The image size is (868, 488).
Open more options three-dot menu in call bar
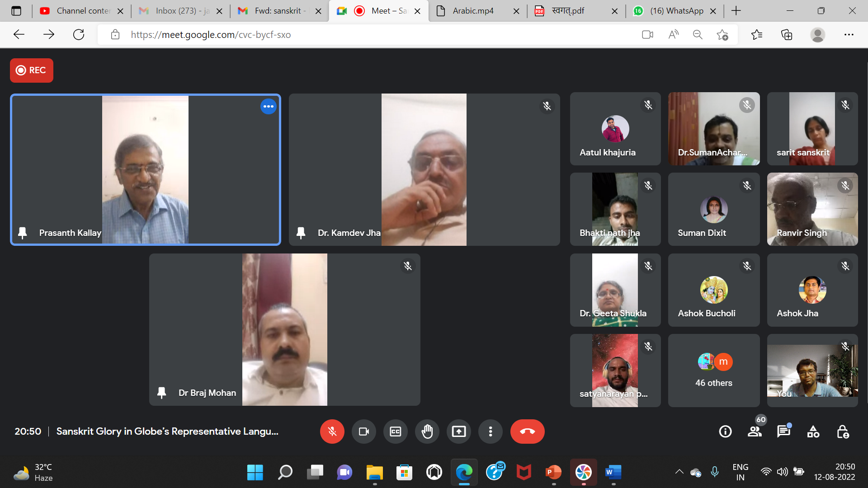click(491, 432)
